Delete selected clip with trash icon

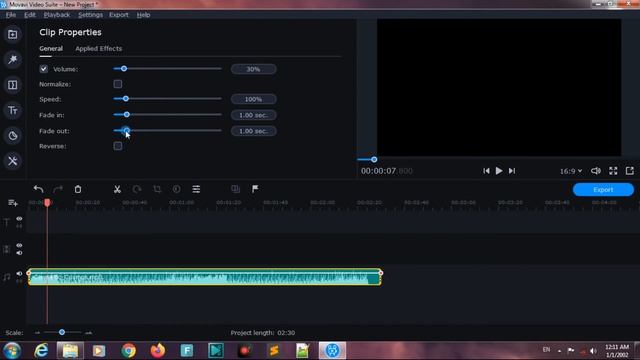tap(78, 189)
